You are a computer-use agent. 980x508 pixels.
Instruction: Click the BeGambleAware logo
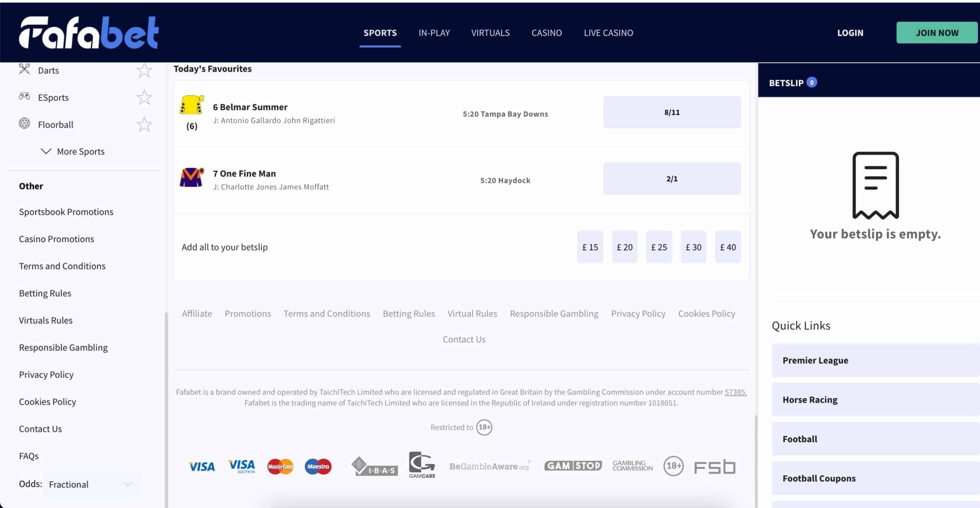490,466
